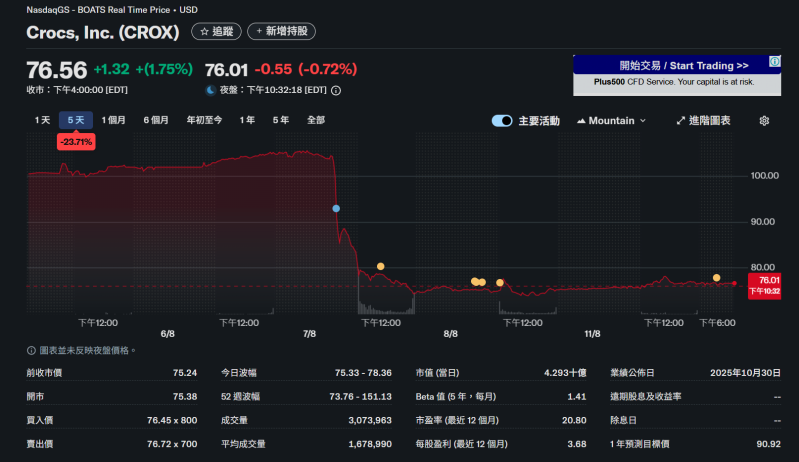Switch chart to 1 year (1年) range
The height and width of the screenshot is (462, 799).
tap(247, 120)
